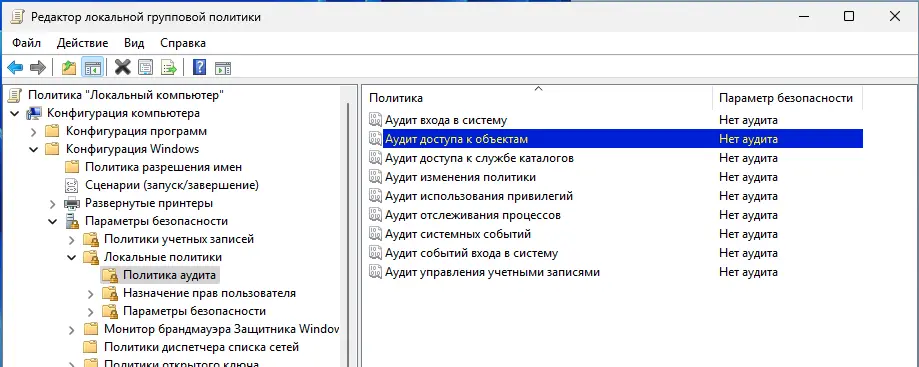Click the Export list toolbar icon
This screenshot has width=919, height=367.
[x=169, y=67]
